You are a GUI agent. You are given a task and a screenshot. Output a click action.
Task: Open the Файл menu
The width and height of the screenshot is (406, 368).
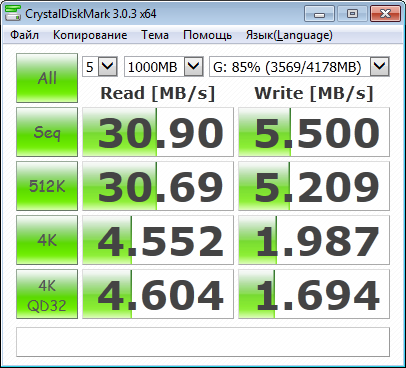(x=24, y=35)
